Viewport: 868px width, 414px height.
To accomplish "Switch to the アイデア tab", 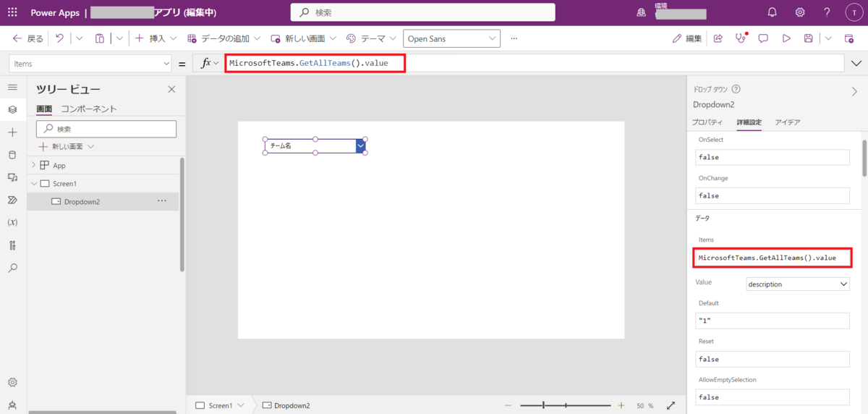I will pyautogui.click(x=788, y=122).
